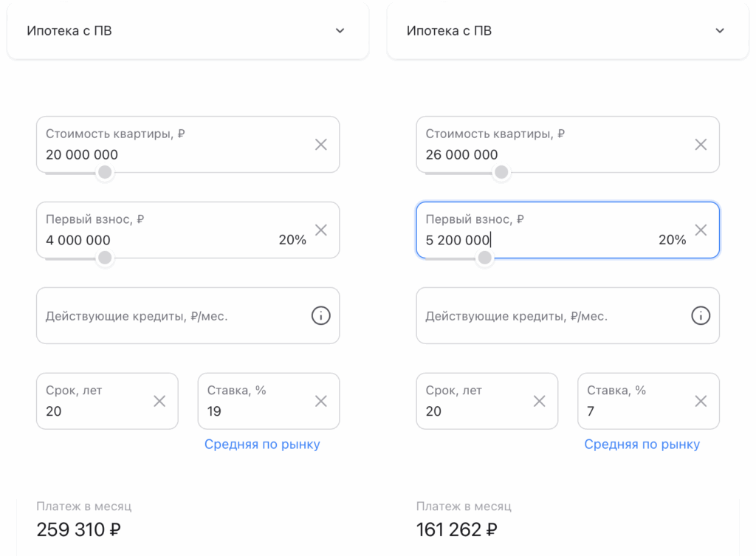Click the left 'Средняя по рынку' link
Screen dimensions: 756x556
262,445
